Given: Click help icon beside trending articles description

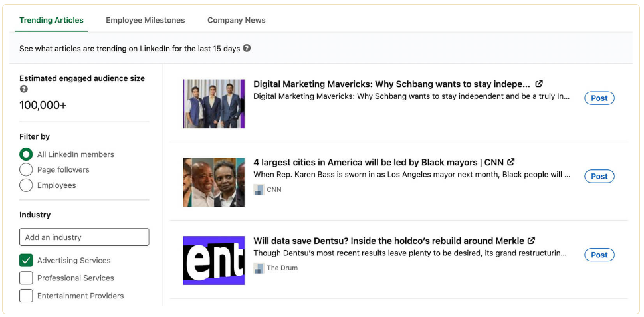Looking at the screenshot, I should [247, 49].
